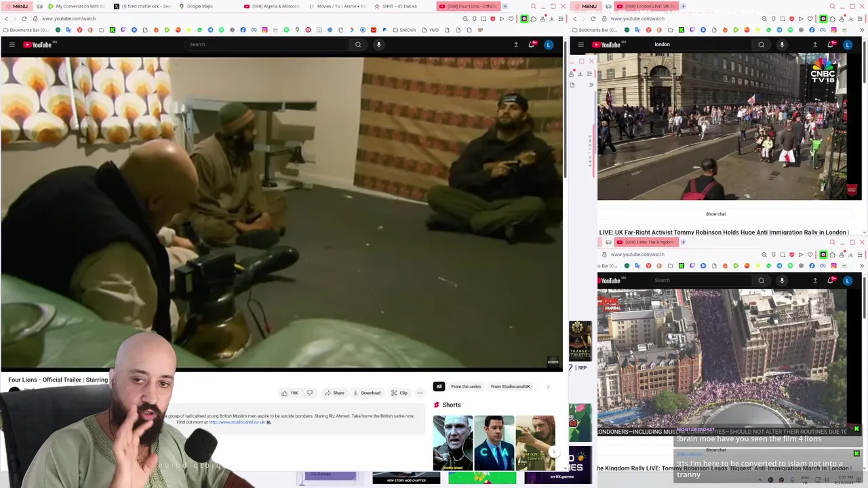This screenshot has width=868, height=488.
Task: Select the From the series chip
Action: click(466, 386)
